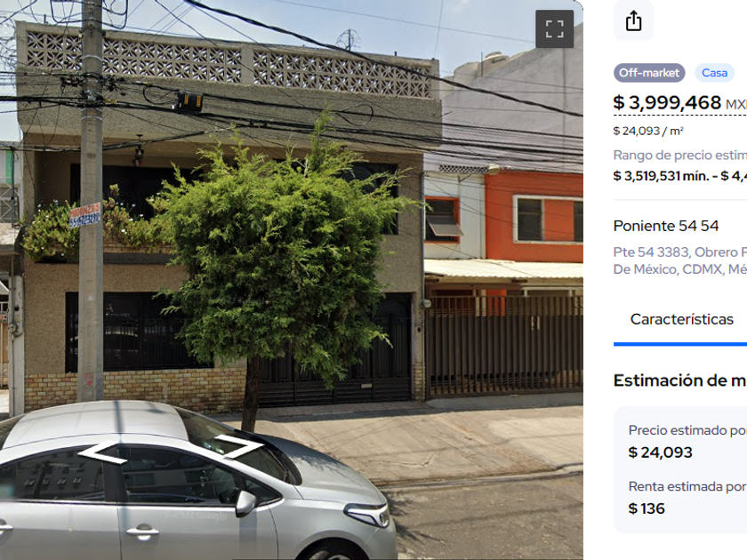Switch to the Características tab
This screenshot has width=747, height=560.
(682, 319)
